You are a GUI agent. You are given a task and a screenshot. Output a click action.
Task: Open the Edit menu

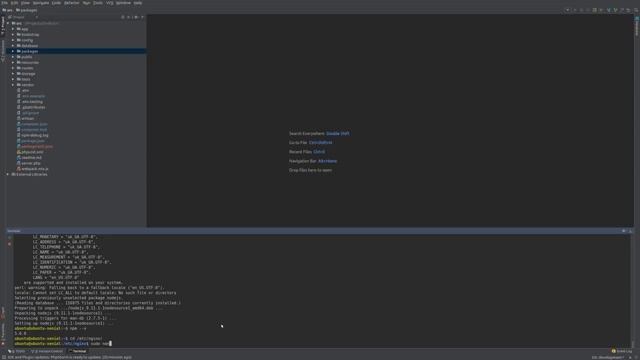click(x=14, y=3)
